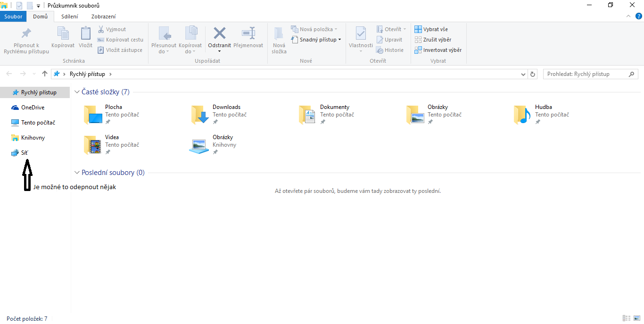Click the Up one level arrow
The height and width of the screenshot is (324, 644).
click(45, 74)
